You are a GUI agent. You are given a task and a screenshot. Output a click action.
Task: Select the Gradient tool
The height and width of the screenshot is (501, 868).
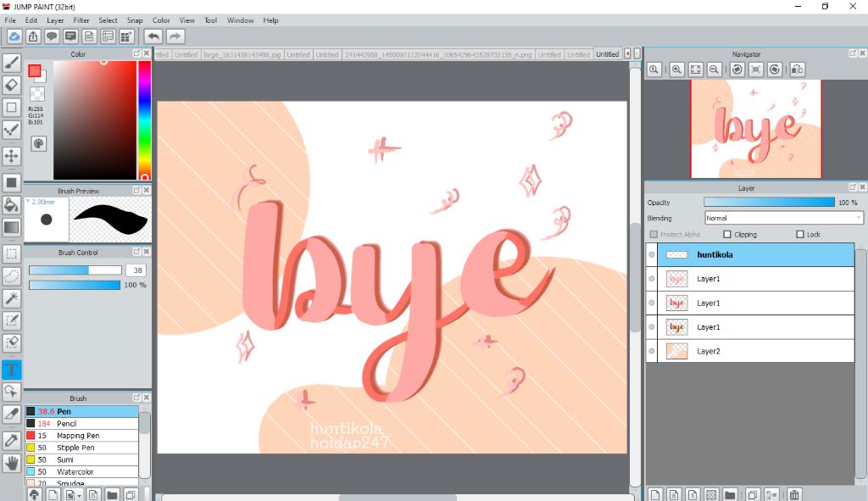(x=12, y=227)
